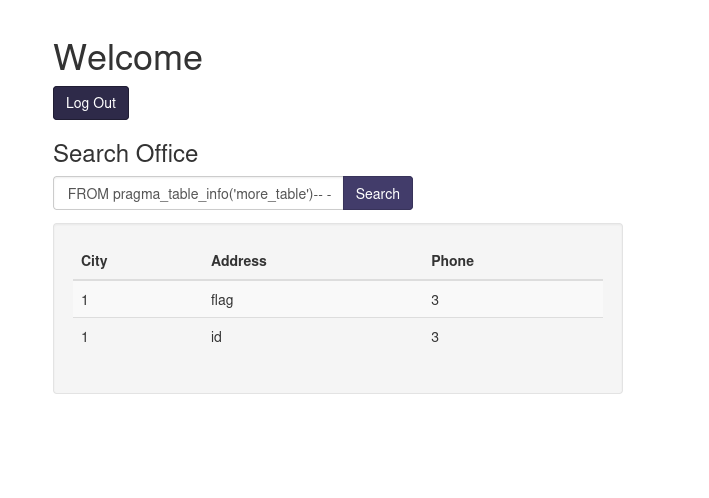The image size is (709, 498).
Task: Click the Welcome heading
Action: point(128,57)
